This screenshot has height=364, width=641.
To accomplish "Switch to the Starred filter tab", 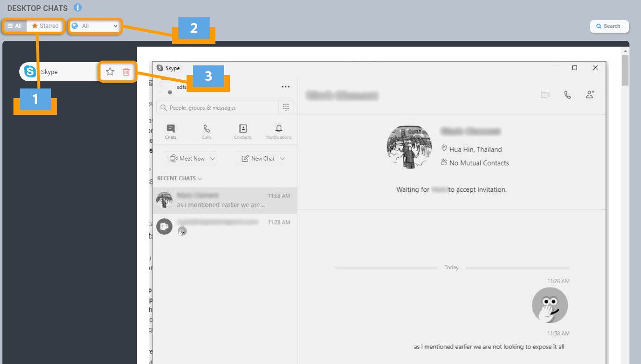I will 45,26.
